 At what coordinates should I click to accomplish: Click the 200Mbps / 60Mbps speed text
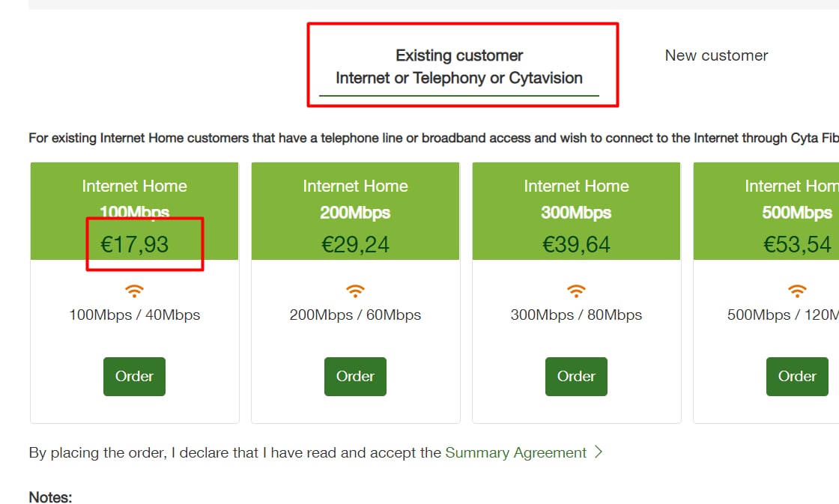click(x=355, y=315)
